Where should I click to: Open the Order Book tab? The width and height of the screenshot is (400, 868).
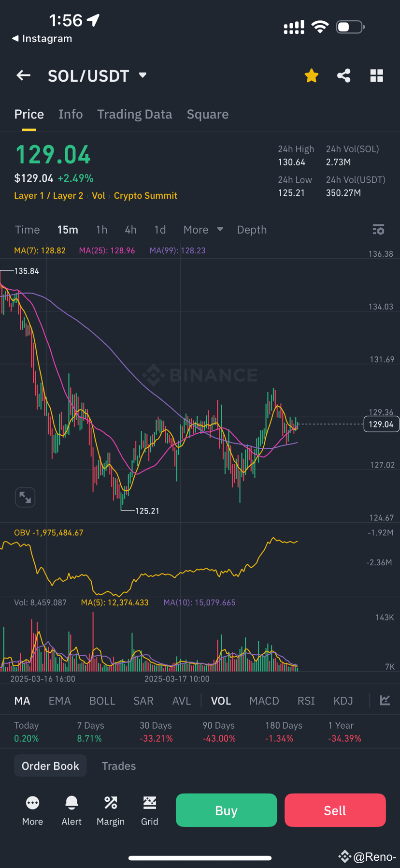coord(50,765)
